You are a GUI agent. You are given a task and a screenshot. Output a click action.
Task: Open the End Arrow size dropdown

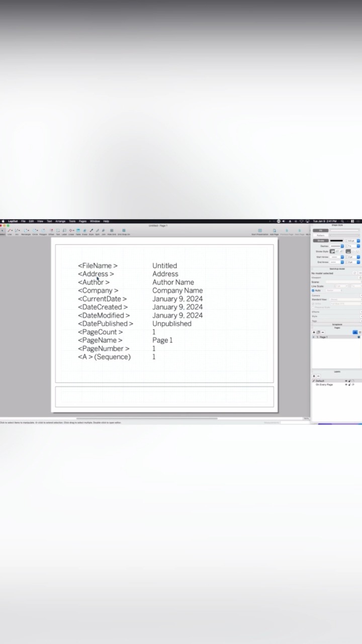tap(358, 262)
